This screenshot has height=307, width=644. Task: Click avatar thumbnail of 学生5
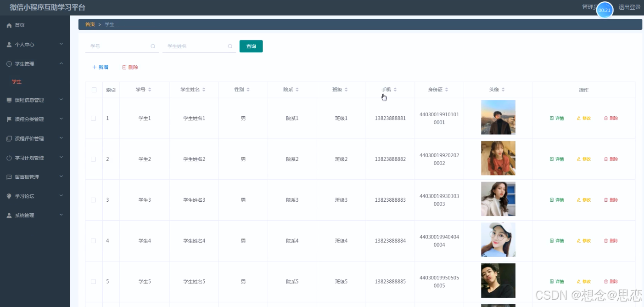pyautogui.click(x=498, y=280)
